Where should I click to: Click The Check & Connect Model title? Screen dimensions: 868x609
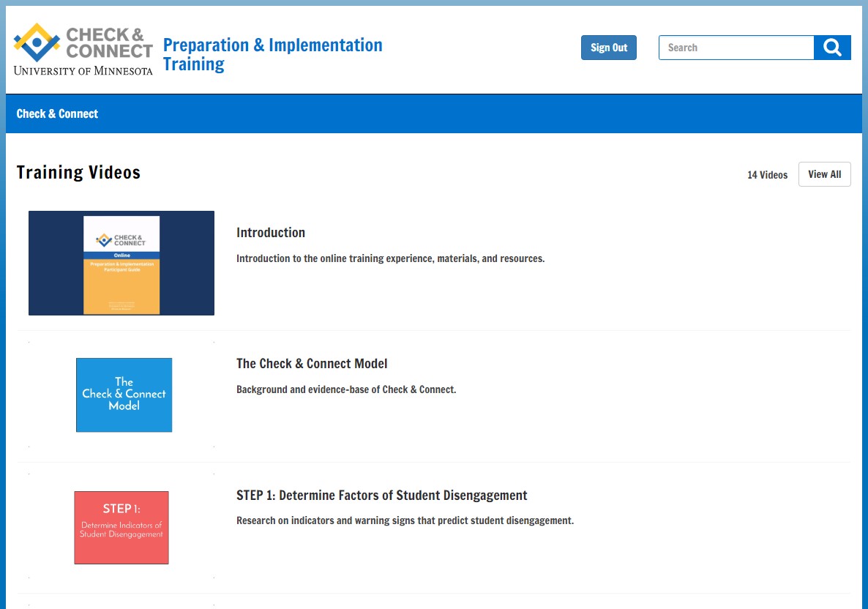(312, 364)
